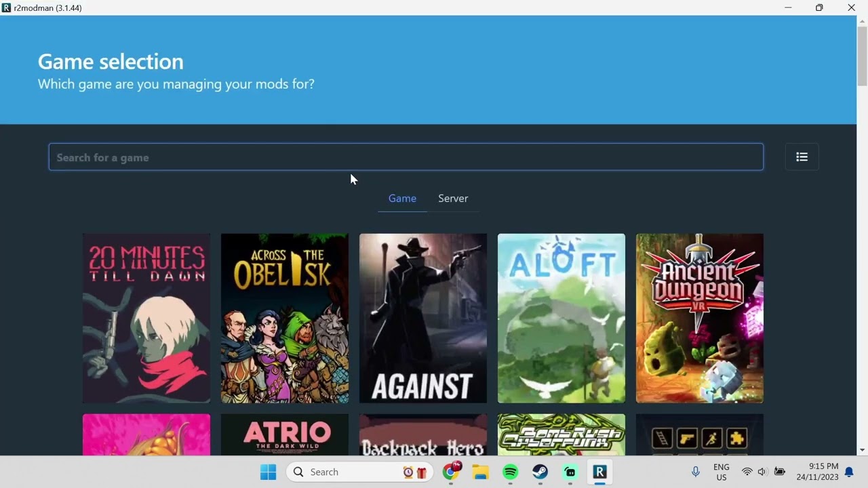Open ENG US language switcher
868x488 pixels.
[x=722, y=472]
